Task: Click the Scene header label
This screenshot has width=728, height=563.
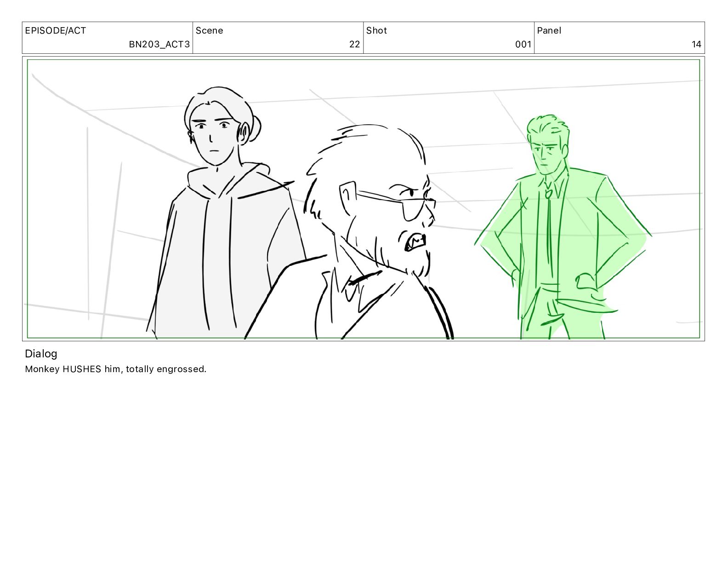Action: (210, 30)
